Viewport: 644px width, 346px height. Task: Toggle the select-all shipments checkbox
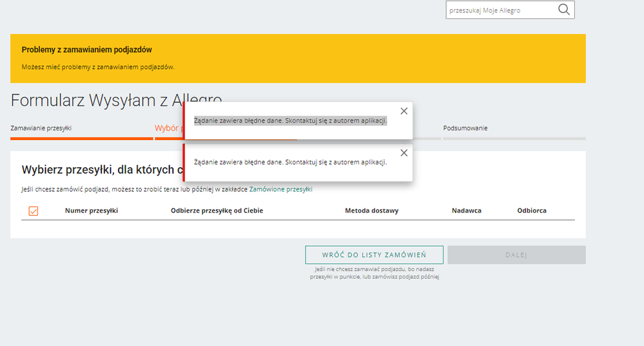point(34,211)
